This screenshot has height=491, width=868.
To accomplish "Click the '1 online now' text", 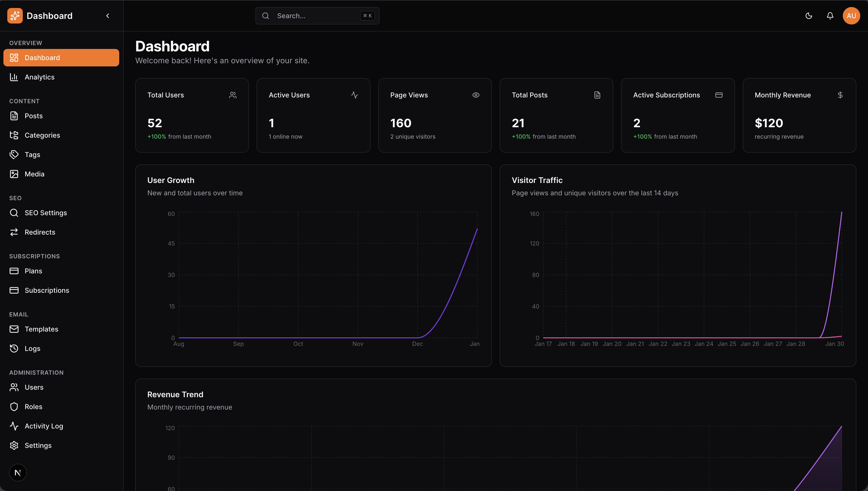I will [285, 137].
